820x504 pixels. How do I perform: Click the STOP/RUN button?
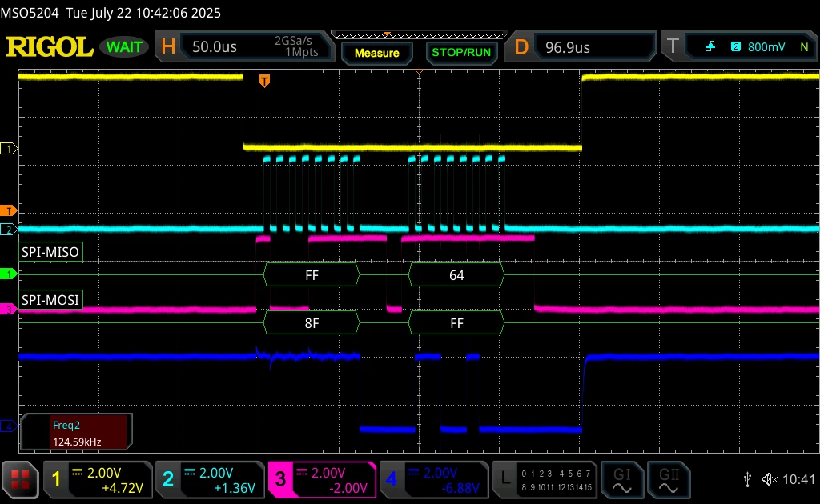tap(461, 53)
